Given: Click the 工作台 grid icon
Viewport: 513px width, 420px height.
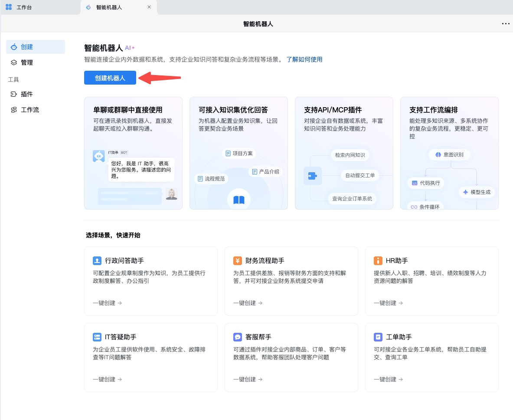Looking at the screenshot, I should [9, 7].
